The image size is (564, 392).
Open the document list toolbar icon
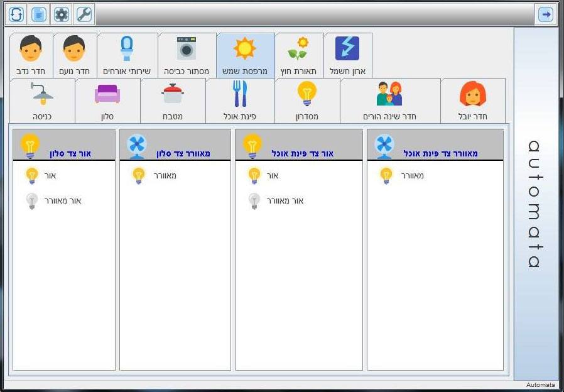pyautogui.click(x=39, y=14)
